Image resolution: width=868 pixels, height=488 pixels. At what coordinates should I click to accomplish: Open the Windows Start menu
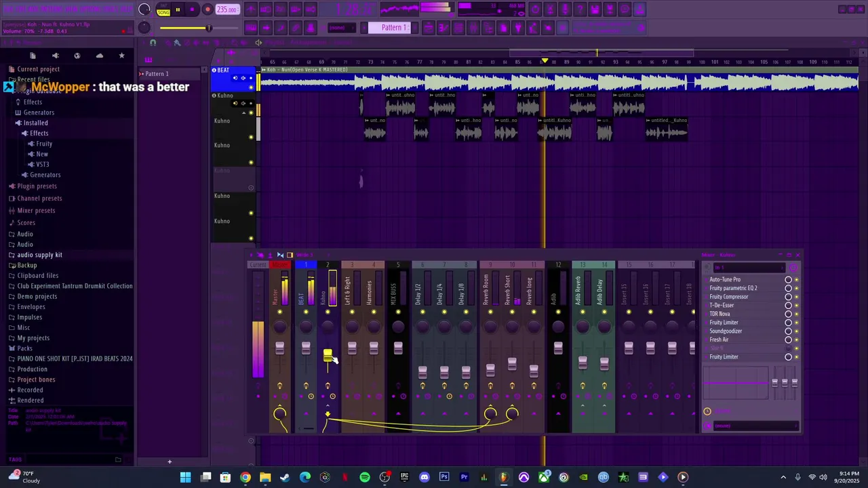point(185,477)
